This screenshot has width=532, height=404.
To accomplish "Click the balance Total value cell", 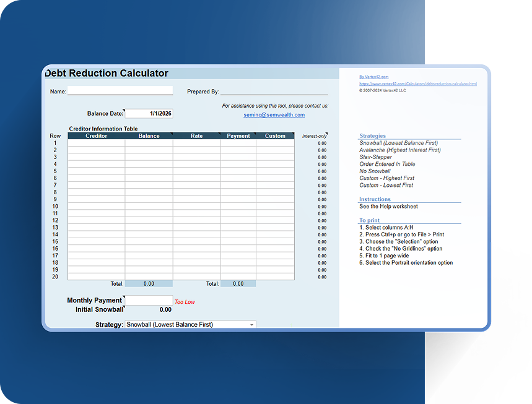I will (149, 284).
